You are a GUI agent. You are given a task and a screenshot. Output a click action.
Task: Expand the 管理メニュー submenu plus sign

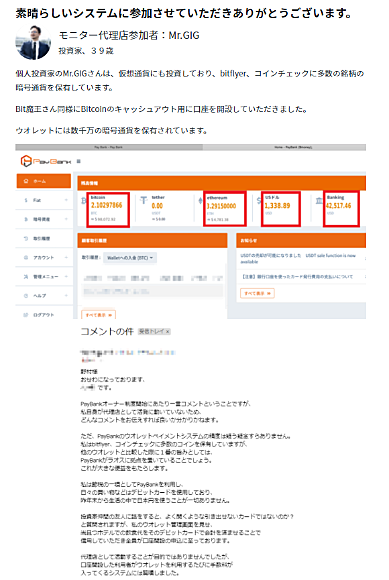click(x=66, y=277)
